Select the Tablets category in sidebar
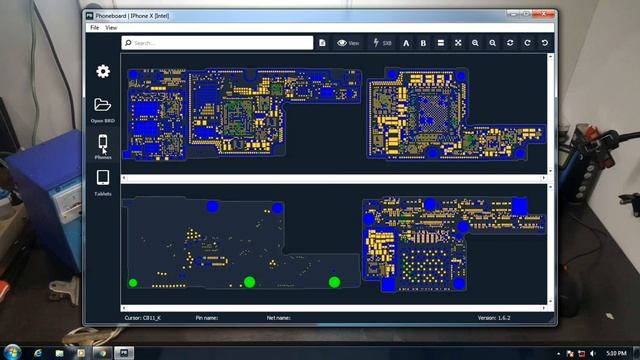The image size is (640, 360). [103, 182]
